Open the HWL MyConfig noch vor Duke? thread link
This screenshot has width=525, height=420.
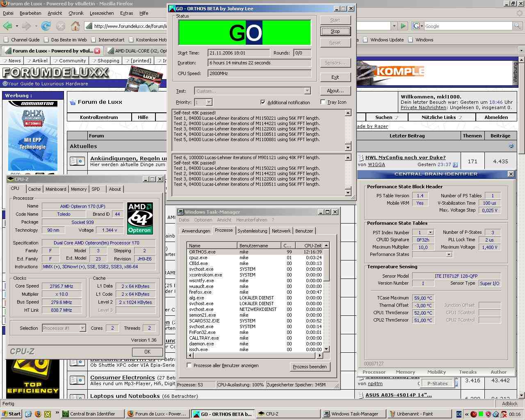point(405,157)
